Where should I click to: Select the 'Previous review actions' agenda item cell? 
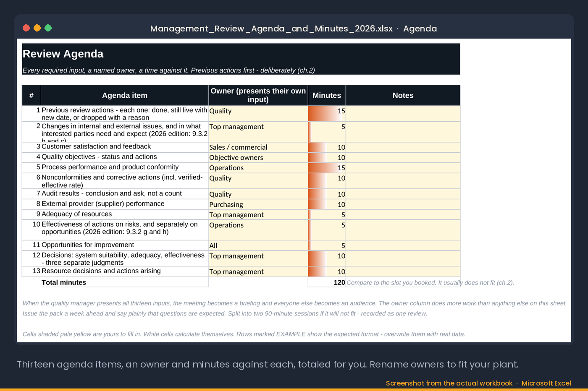[125, 114]
